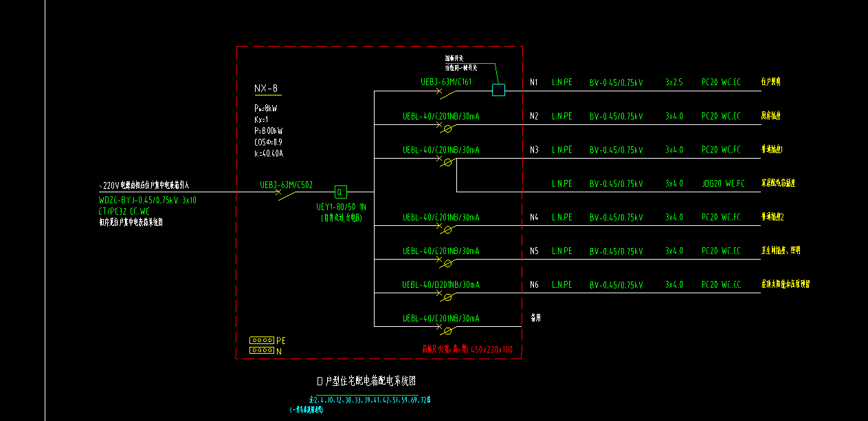Click the RCD breaker symbol on N6 circuit
The height and width of the screenshot is (421, 868).
447,297
